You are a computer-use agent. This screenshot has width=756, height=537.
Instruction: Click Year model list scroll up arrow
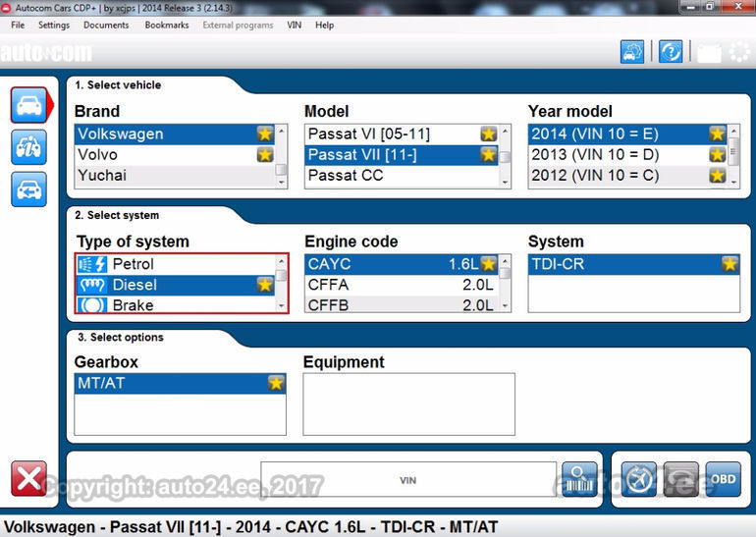[x=733, y=131]
